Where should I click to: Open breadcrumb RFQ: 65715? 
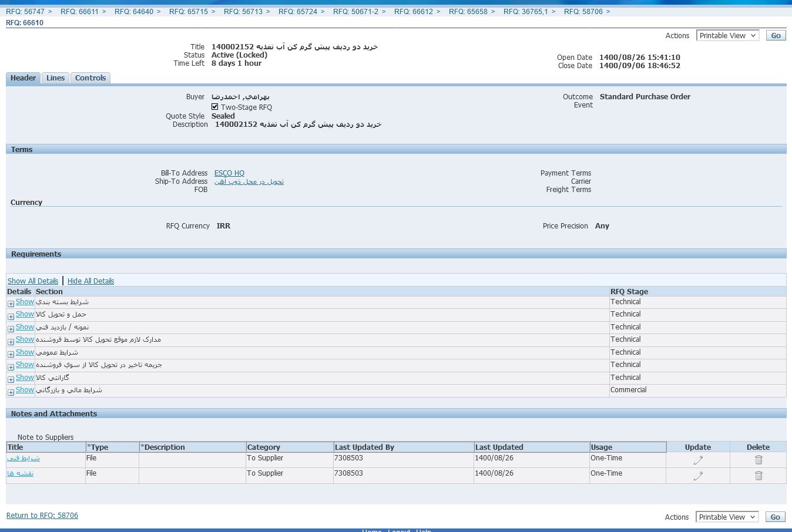[189, 12]
